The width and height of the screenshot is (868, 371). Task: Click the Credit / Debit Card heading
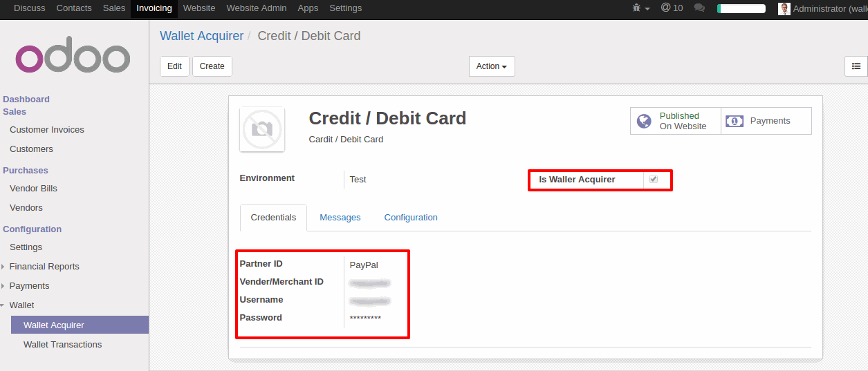coord(387,119)
